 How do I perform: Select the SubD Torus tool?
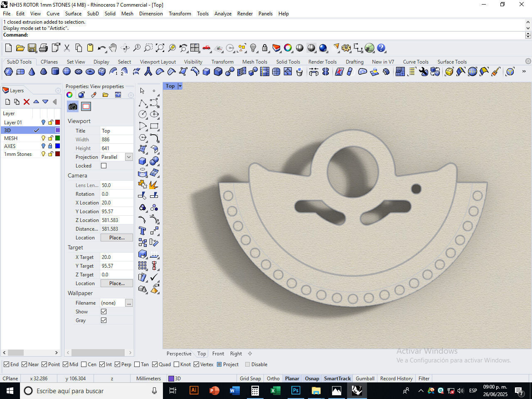point(90,72)
